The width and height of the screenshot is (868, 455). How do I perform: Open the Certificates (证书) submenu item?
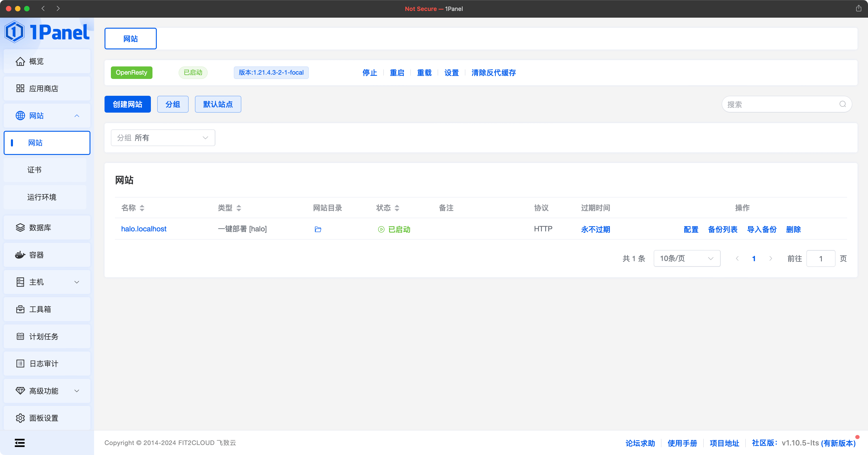[x=34, y=170]
